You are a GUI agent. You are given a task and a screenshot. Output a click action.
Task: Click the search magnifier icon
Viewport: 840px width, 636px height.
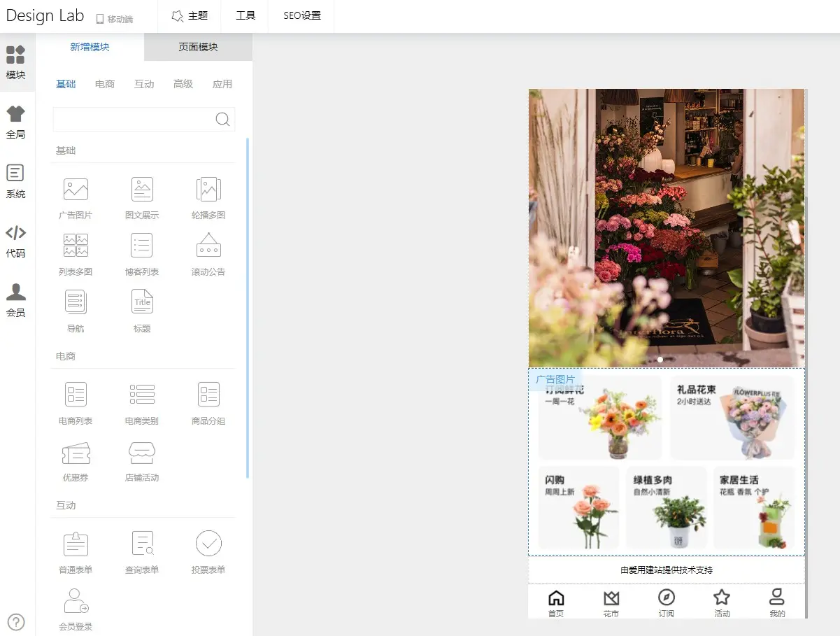click(222, 119)
